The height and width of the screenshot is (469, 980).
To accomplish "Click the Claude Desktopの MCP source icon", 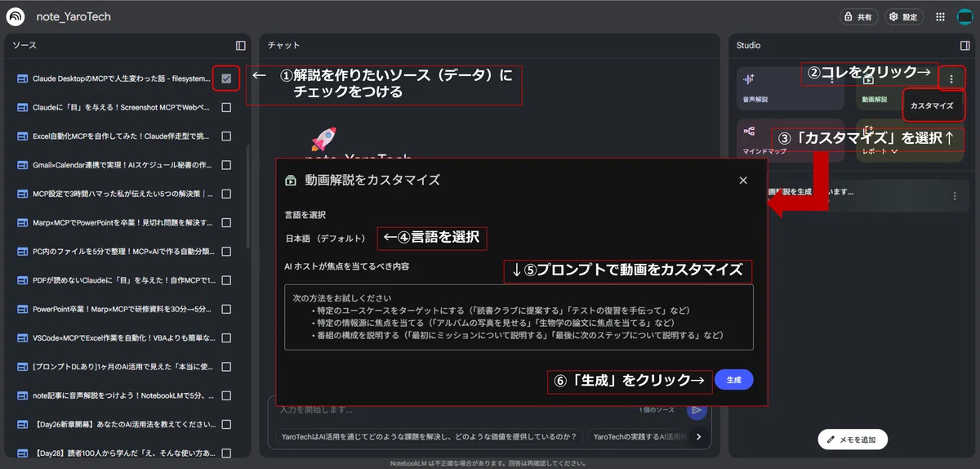I will [22, 79].
